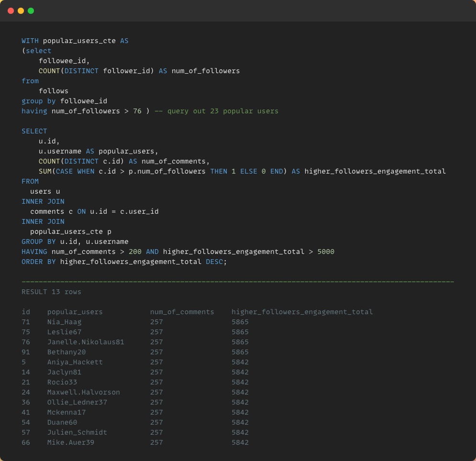Viewport: 476px width, 461px height.
Task: Click username 'Aniya_Hackett'
Action: (x=75, y=362)
